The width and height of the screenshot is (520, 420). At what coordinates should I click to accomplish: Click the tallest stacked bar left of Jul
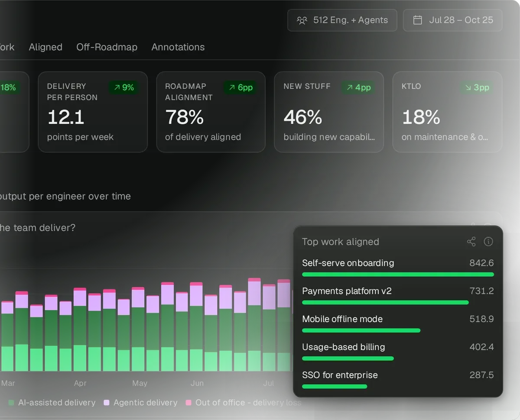254,325
